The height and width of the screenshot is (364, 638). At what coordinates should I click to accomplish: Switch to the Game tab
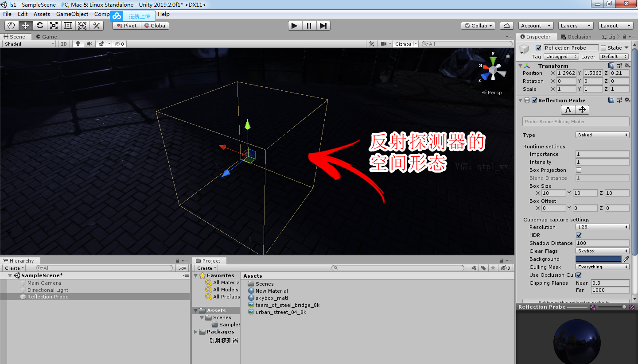coord(47,37)
